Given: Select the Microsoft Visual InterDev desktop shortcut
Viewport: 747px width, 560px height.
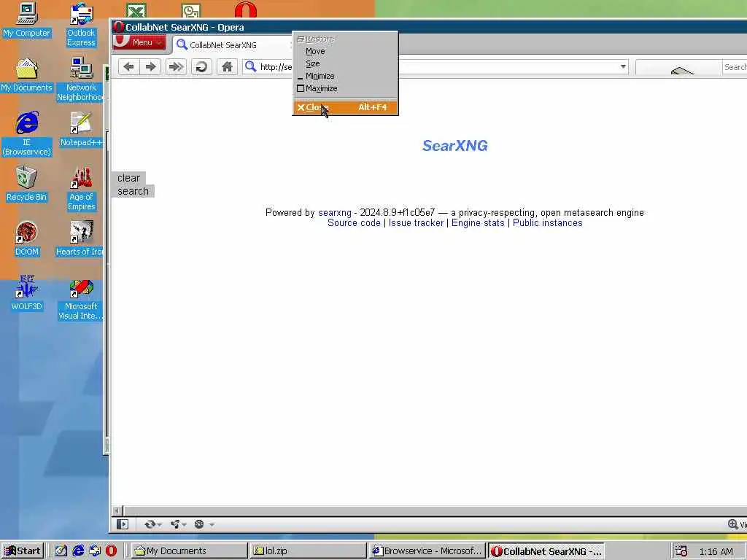Looking at the screenshot, I should coord(81,300).
